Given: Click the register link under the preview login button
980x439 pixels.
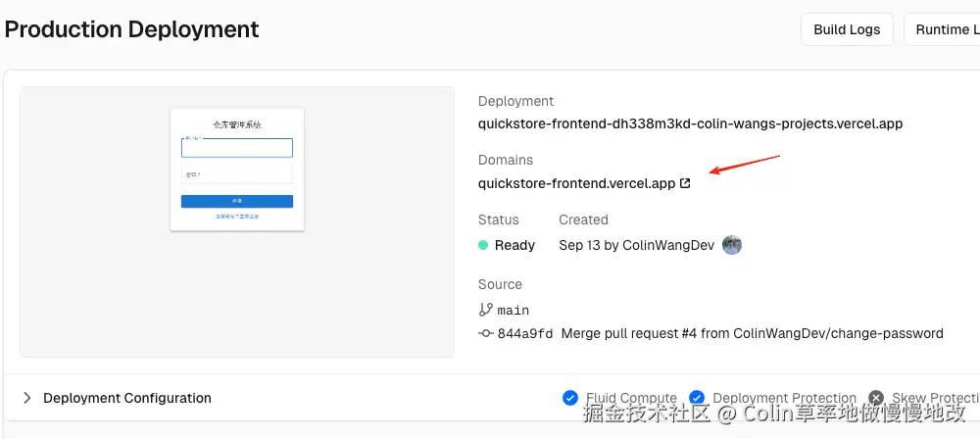Looking at the screenshot, I should [237, 217].
